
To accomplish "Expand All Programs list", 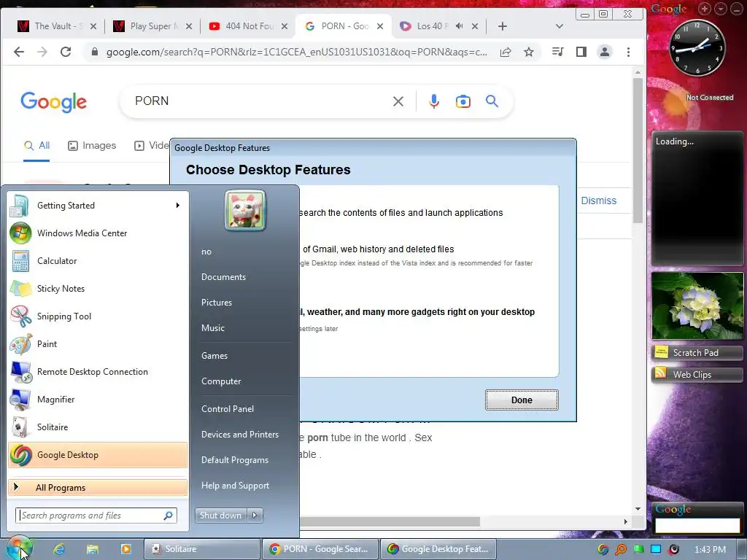I will pyautogui.click(x=98, y=488).
